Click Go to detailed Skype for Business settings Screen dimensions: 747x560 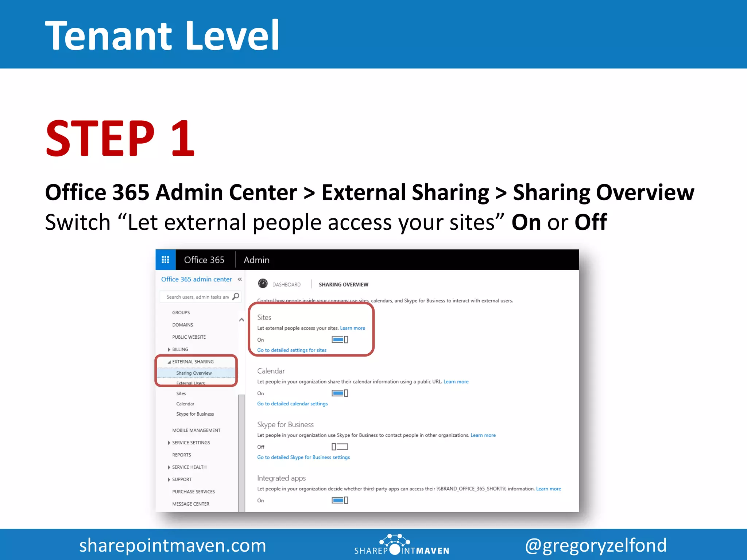[303, 457]
